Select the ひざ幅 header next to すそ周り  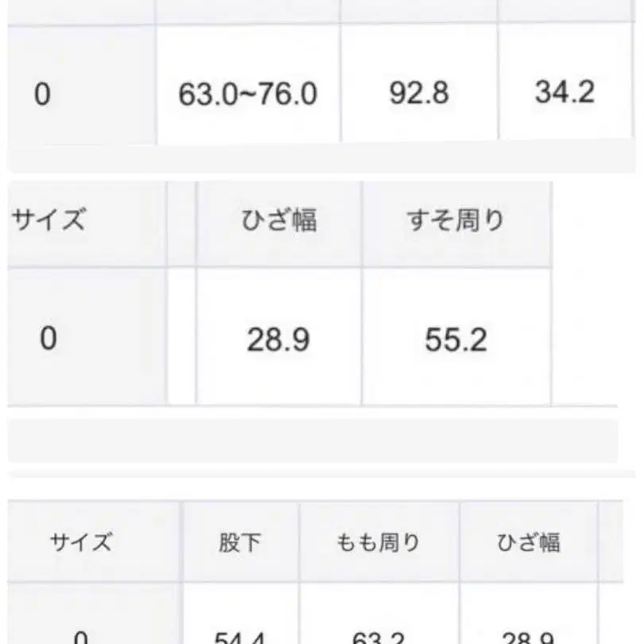278,220
